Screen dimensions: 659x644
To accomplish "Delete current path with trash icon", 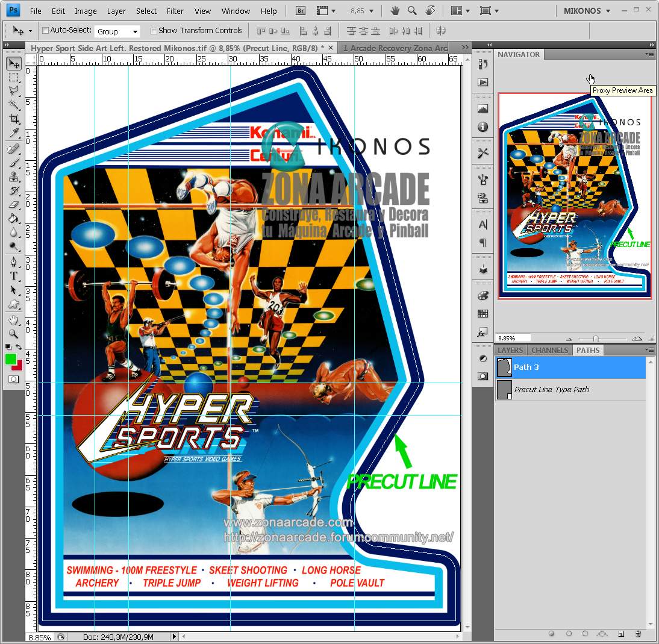I will tap(638, 634).
